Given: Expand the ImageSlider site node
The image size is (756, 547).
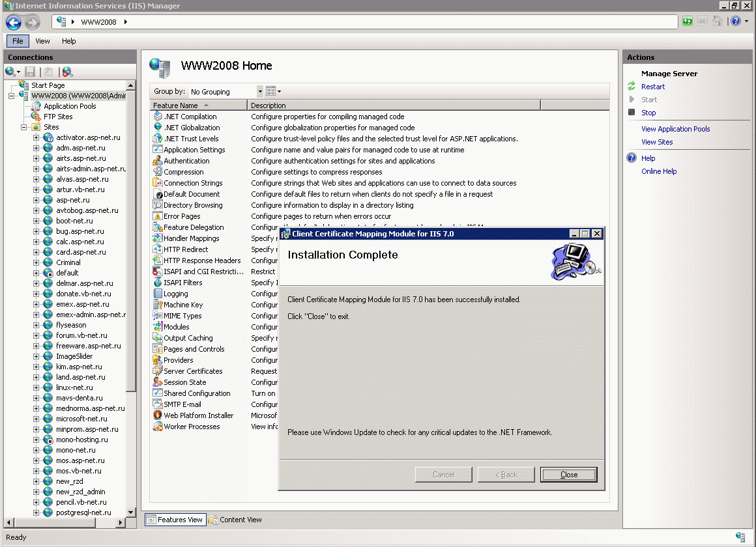Looking at the screenshot, I should [36, 357].
